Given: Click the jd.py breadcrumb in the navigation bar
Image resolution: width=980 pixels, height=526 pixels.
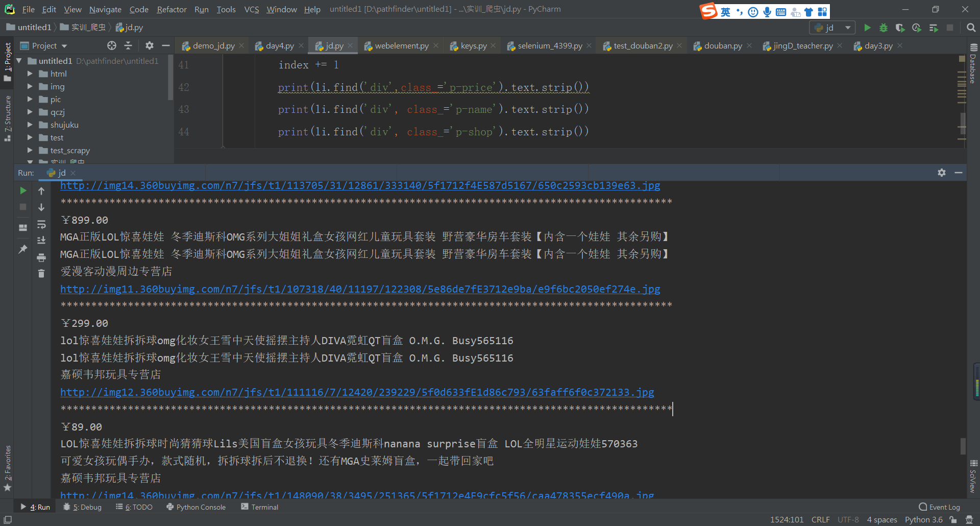Looking at the screenshot, I should (130, 28).
